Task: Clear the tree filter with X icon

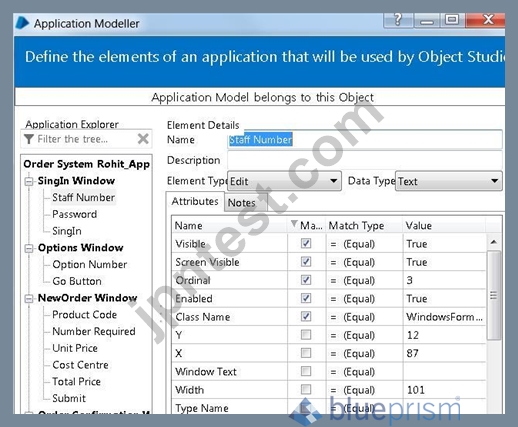Action: [x=143, y=138]
